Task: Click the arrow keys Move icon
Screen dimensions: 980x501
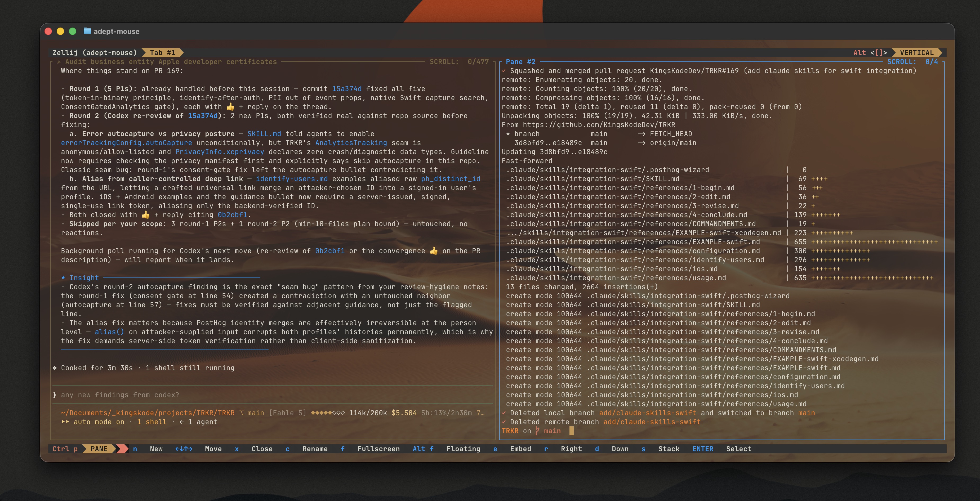Action: click(x=183, y=449)
